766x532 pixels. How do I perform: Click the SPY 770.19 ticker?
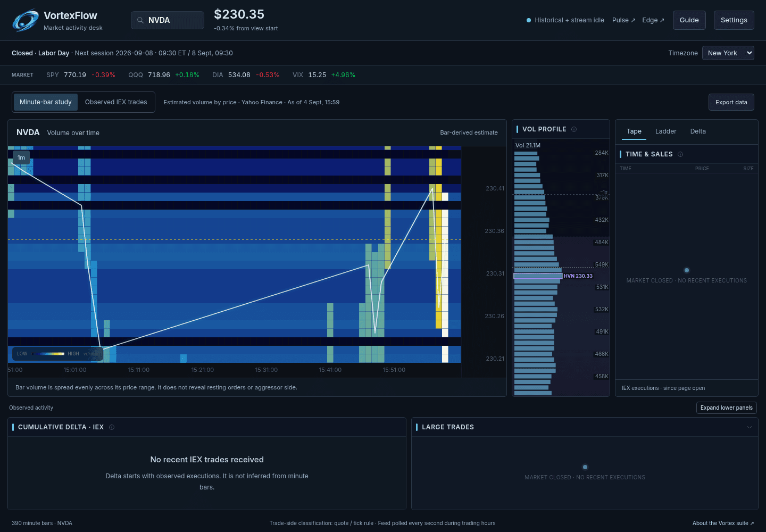pyautogui.click(x=81, y=75)
